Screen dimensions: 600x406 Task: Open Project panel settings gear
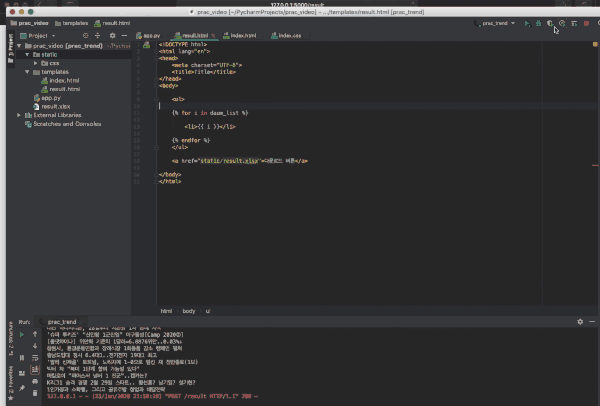114,35
